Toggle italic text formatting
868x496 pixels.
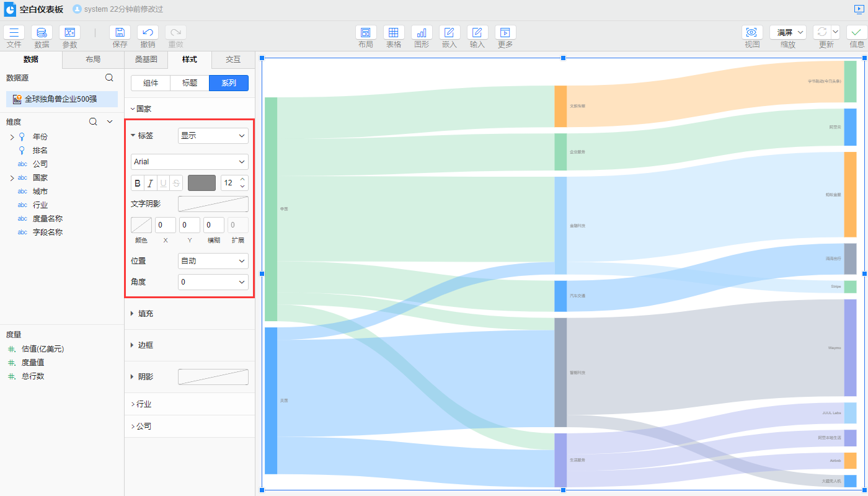[151, 183]
